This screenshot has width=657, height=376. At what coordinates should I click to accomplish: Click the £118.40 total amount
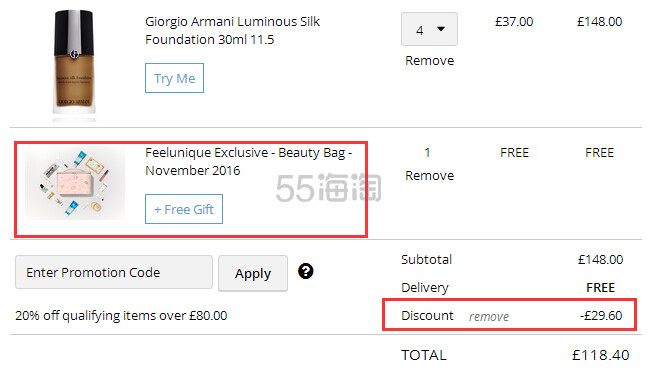600,355
